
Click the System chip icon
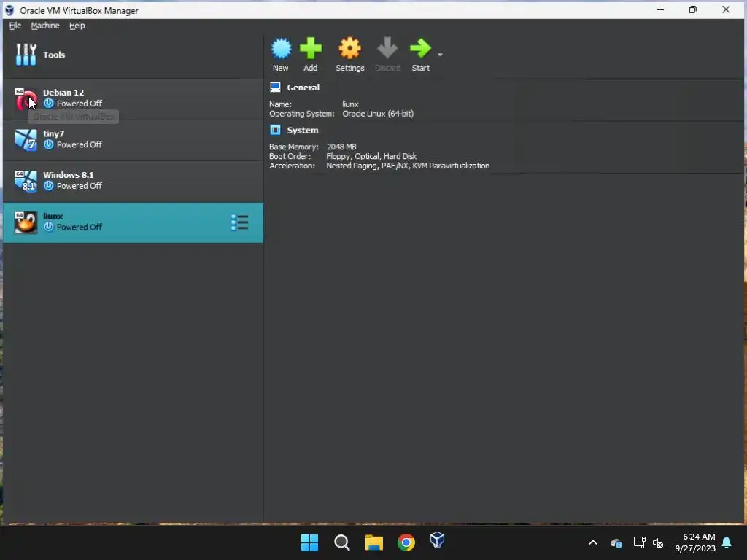coord(275,130)
